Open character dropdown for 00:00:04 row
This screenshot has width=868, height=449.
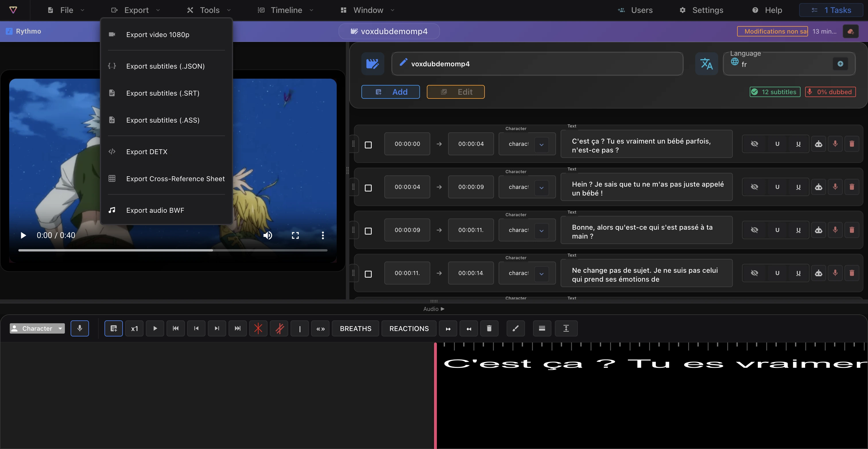(x=541, y=188)
